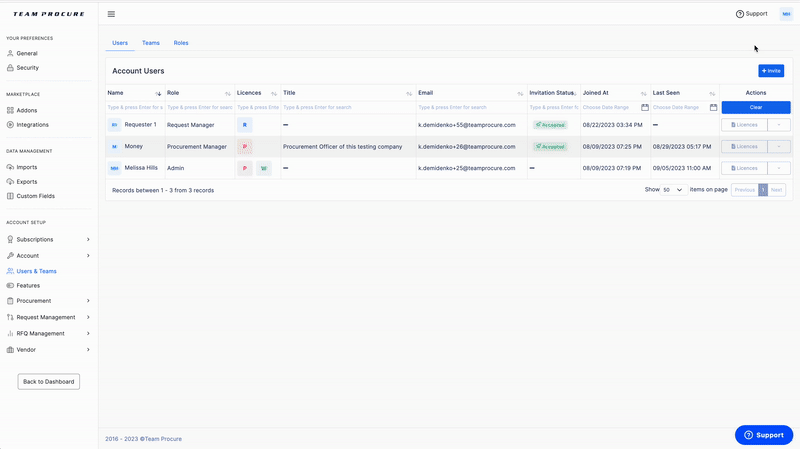800x449 pixels.
Task: Expand Request Management submenu chevron
Action: tap(88, 317)
